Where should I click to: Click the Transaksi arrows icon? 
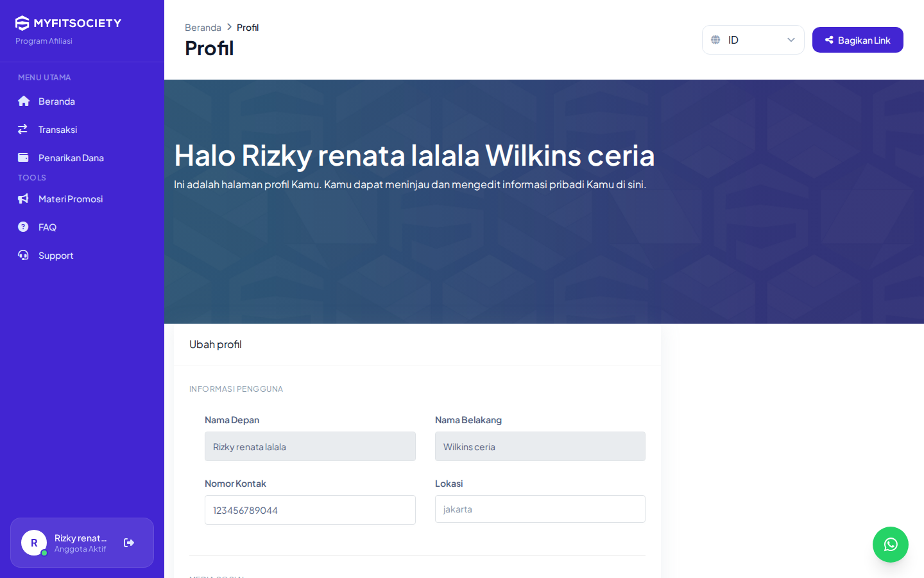point(23,129)
